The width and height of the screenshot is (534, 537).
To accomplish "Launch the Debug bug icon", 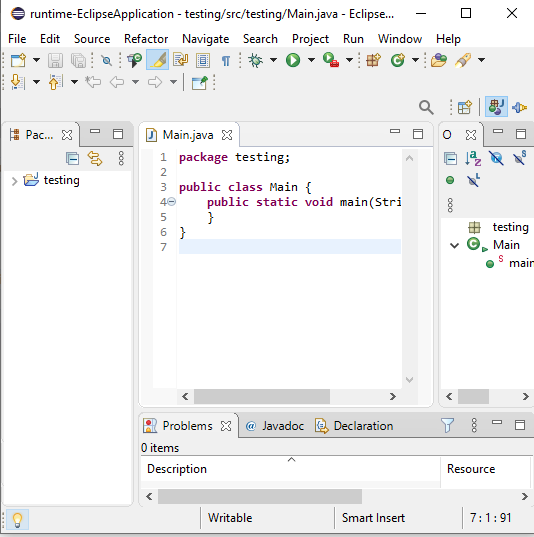I will tap(255, 60).
